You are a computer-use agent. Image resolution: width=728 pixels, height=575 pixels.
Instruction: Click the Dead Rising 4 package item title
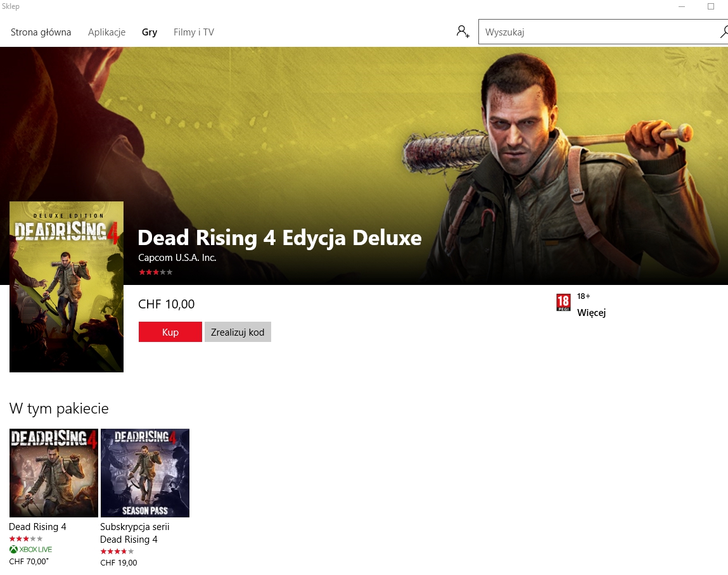37,527
